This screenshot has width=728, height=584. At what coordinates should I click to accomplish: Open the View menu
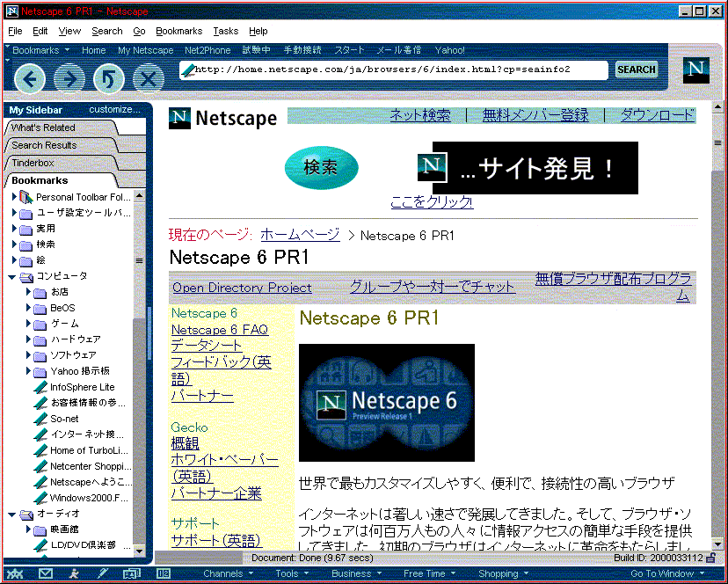69,31
